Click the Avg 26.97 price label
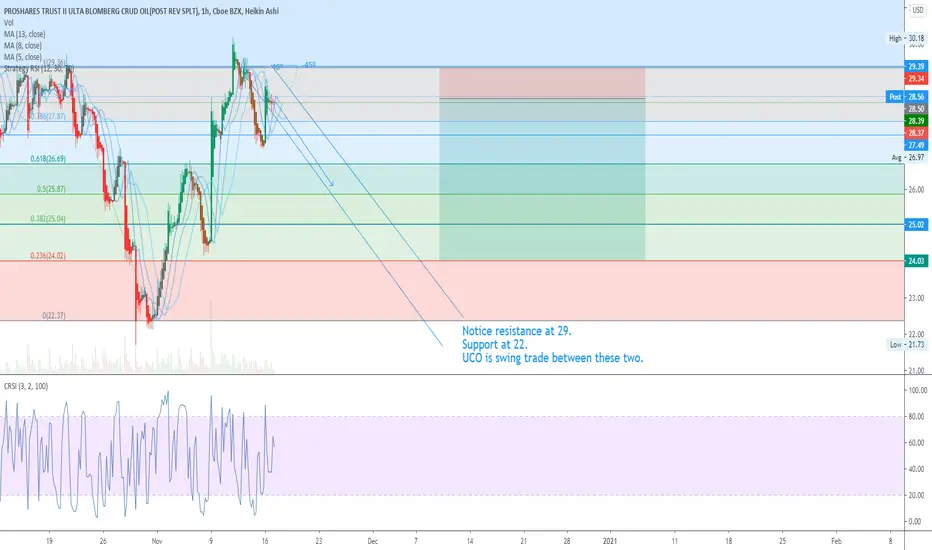The height and width of the screenshot is (550, 932). 908,158
